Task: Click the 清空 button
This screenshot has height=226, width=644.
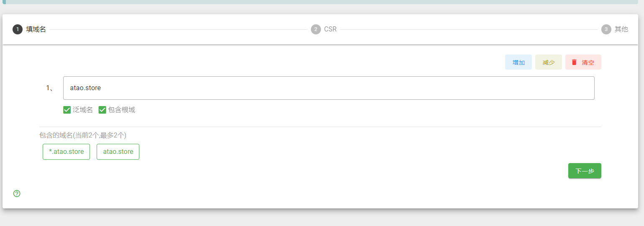Action: click(583, 62)
